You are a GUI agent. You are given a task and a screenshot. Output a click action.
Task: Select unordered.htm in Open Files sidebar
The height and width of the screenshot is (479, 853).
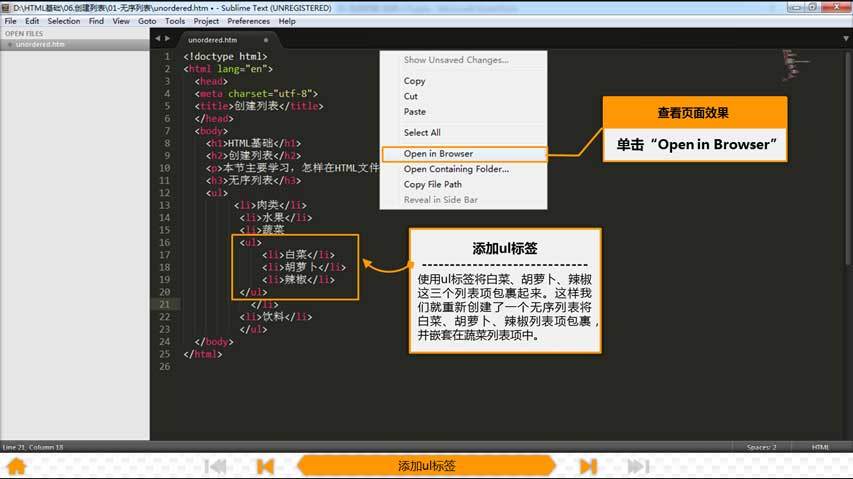click(x=75, y=45)
